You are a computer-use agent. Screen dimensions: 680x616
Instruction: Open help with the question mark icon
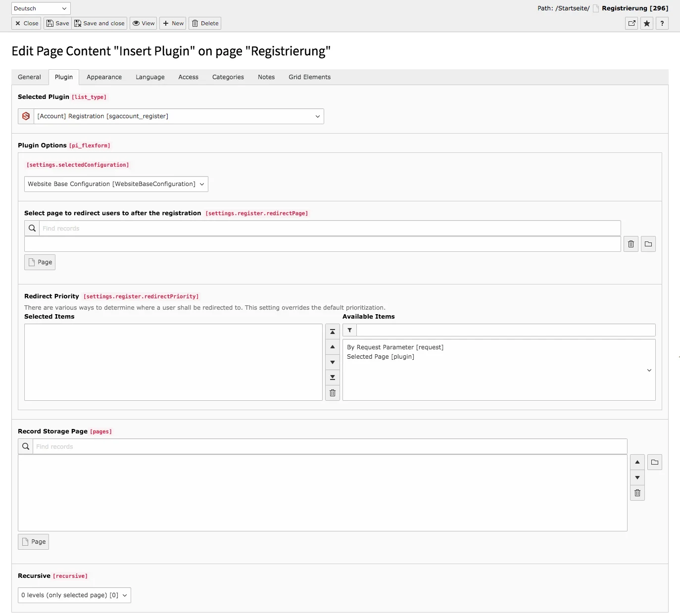tap(662, 23)
